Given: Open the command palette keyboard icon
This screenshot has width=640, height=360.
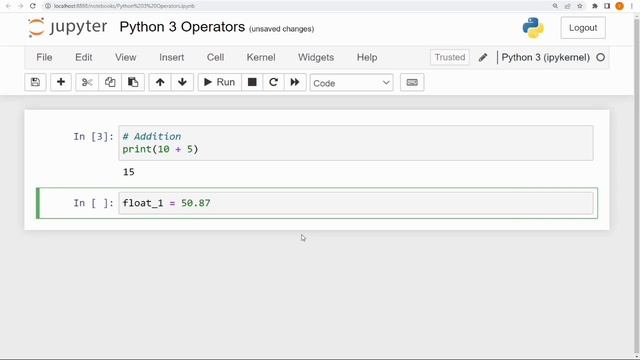Looking at the screenshot, I should click(412, 82).
